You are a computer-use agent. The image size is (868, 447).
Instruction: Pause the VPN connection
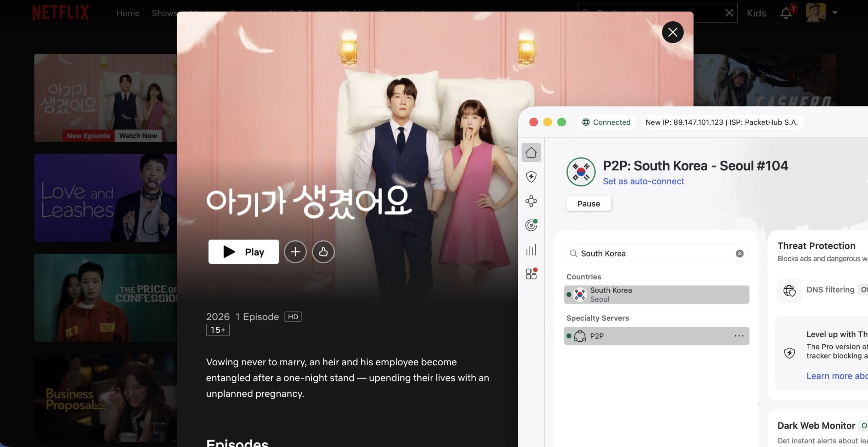click(x=589, y=203)
